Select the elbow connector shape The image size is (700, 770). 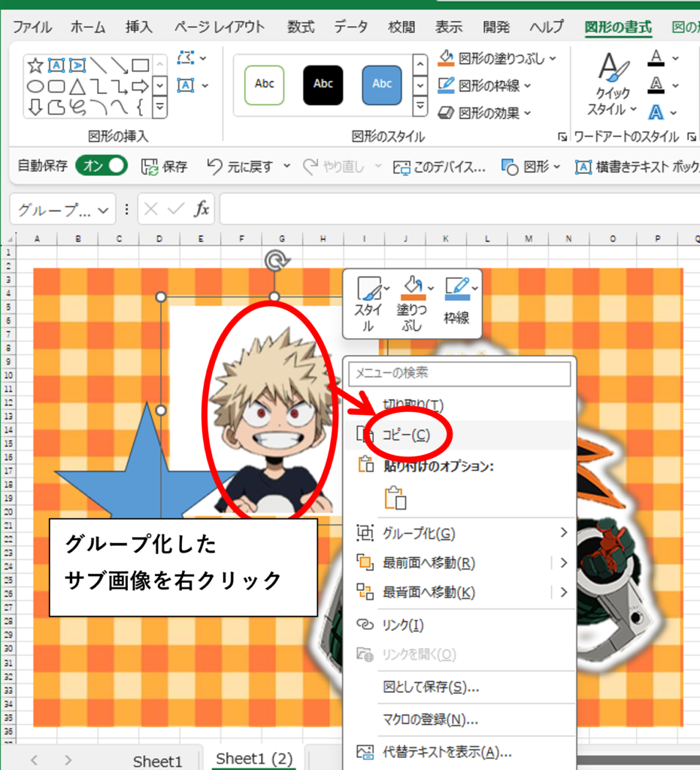coord(98,86)
